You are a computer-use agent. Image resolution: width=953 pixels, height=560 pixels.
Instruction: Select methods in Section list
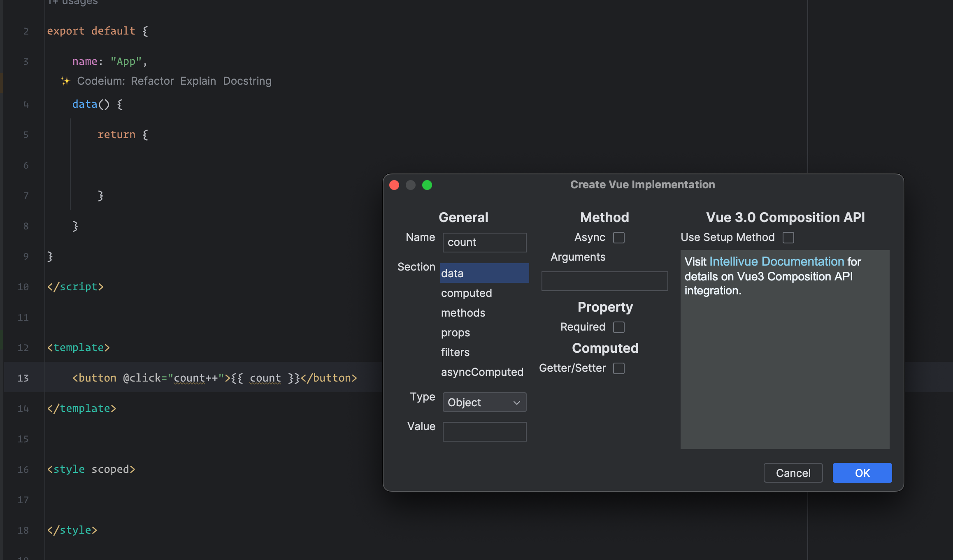point(484,312)
